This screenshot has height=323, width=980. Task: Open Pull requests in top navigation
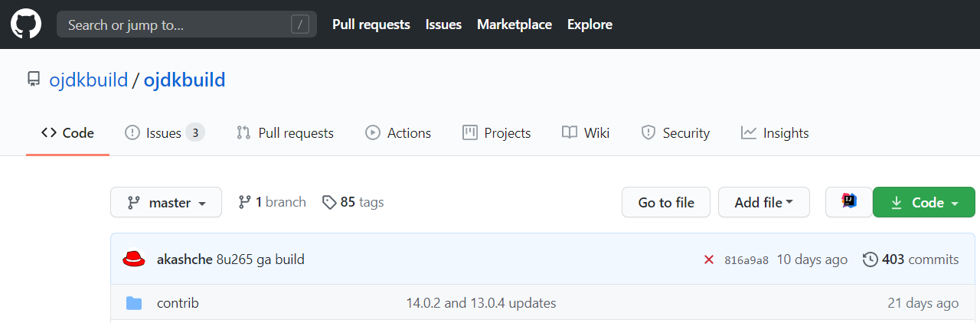pyautogui.click(x=371, y=24)
